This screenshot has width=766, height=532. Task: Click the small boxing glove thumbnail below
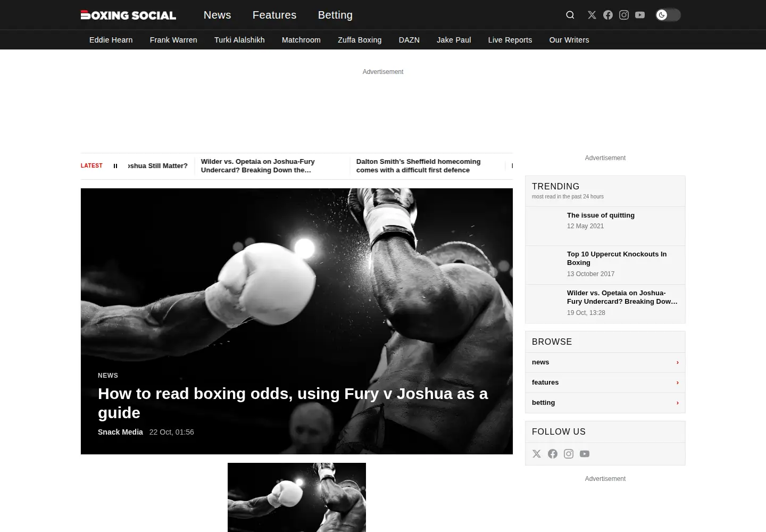(297, 497)
